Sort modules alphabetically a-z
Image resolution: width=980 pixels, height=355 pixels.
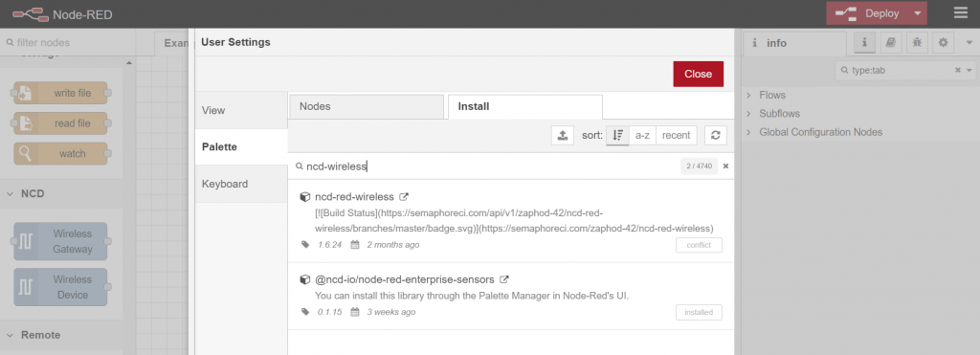(642, 135)
